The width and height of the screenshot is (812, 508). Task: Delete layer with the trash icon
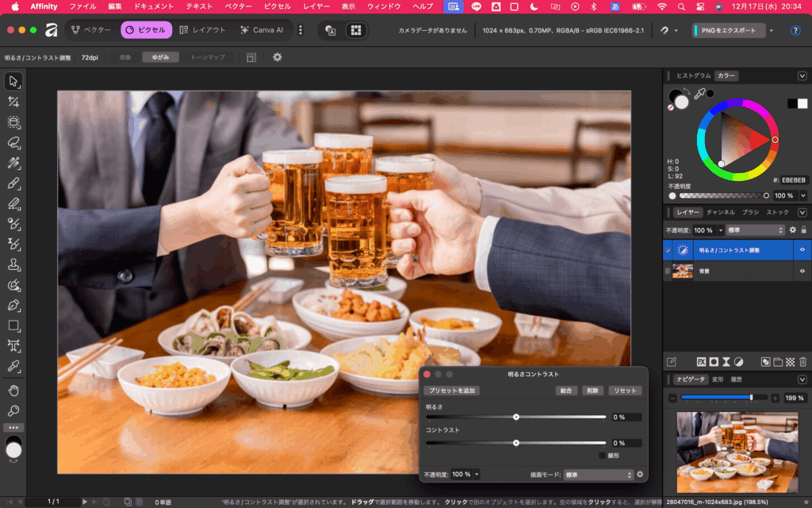tap(802, 362)
